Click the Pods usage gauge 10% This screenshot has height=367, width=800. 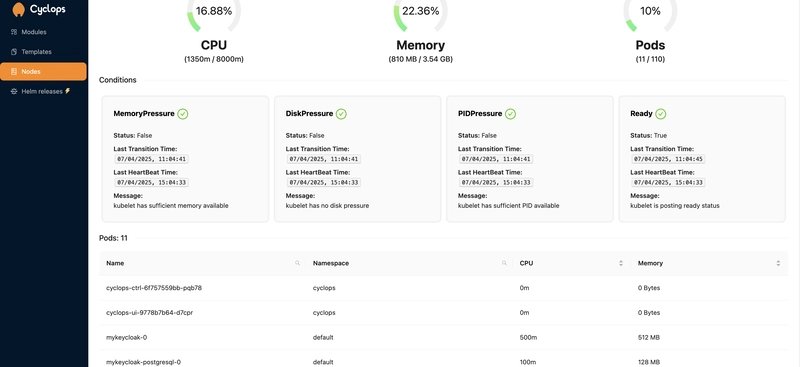click(x=650, y=11)
